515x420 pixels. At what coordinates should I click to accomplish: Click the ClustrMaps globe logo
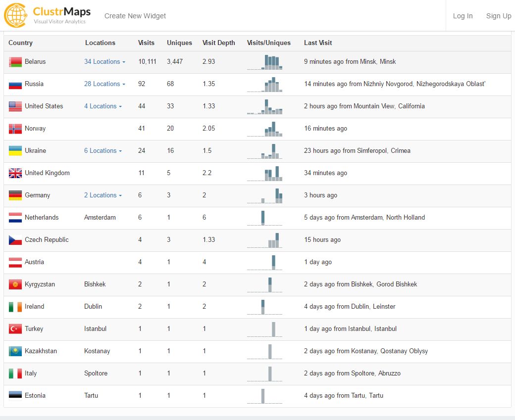click(x=15, y=15)
